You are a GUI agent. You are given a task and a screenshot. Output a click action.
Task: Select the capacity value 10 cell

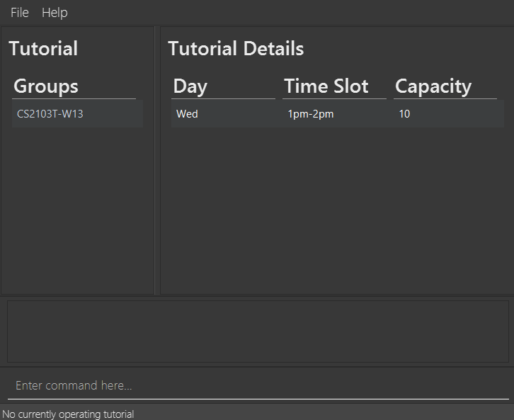point(446,114)
